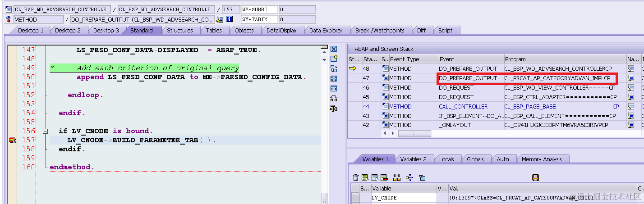Click the first green list icon after the trash

point(365,178)
